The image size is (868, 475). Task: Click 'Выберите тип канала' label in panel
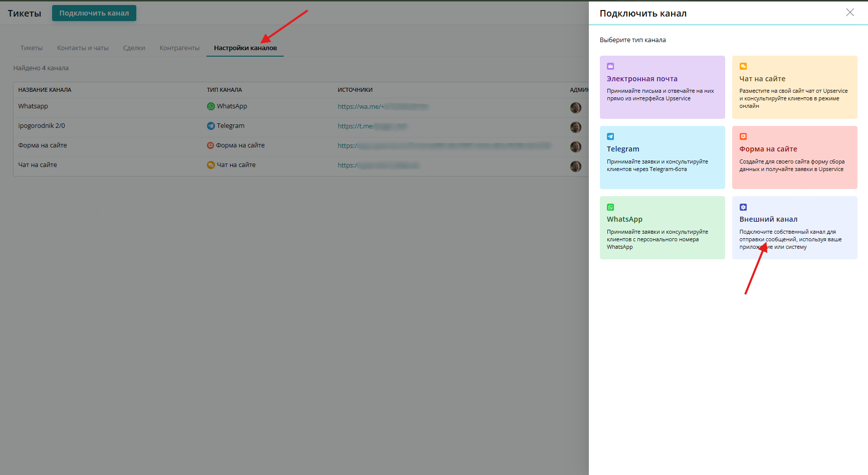point(633,40)
